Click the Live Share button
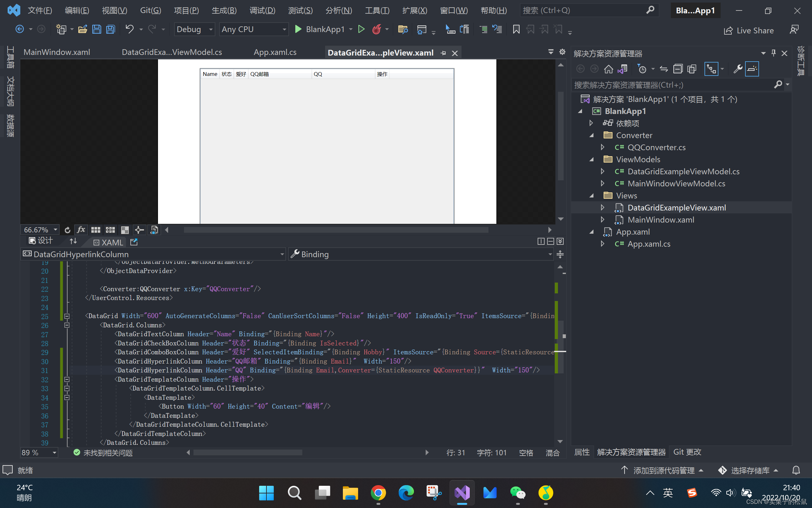 coord(749,30)
